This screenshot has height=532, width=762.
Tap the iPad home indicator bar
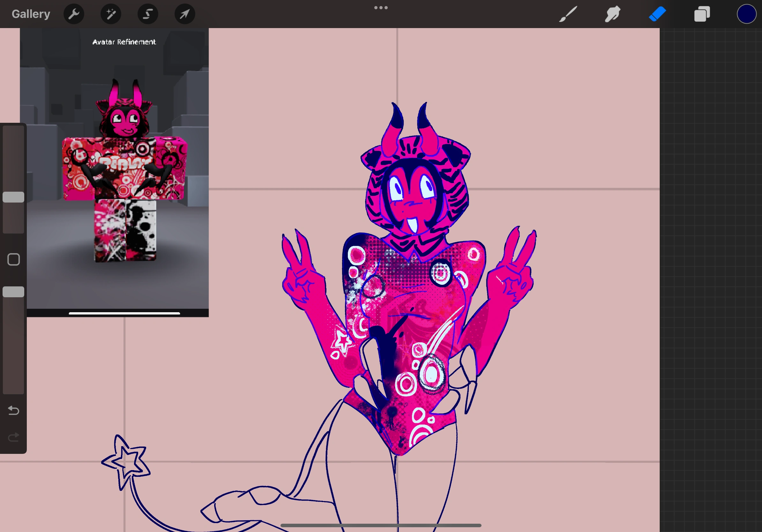coord(381,525)
